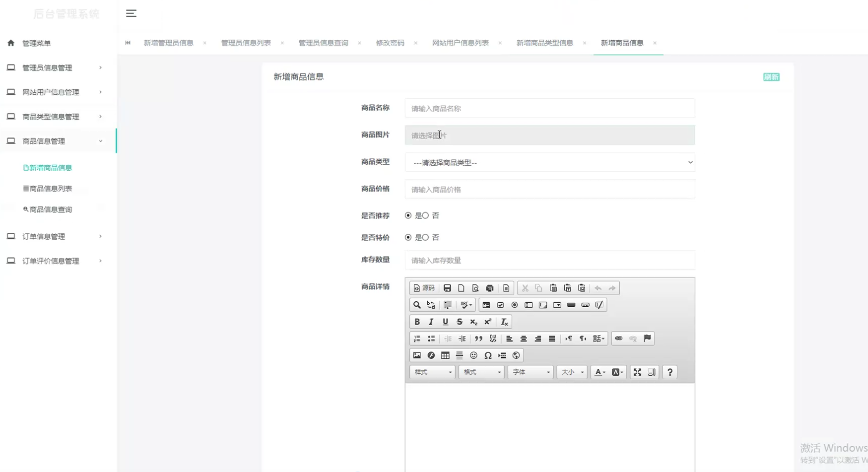Open the 格式 format dropdown
The height and width of the screenshot is (472, 868).
[482, 372]
